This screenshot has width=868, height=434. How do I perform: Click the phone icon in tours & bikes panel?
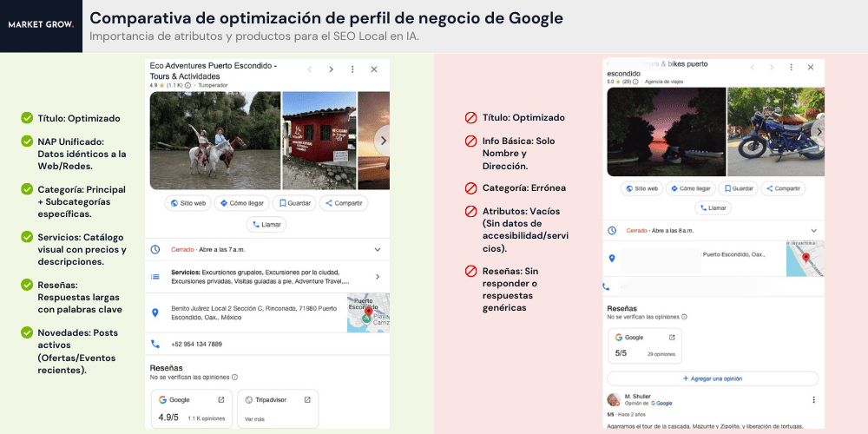pyautogui.click(x=606, y=286)
